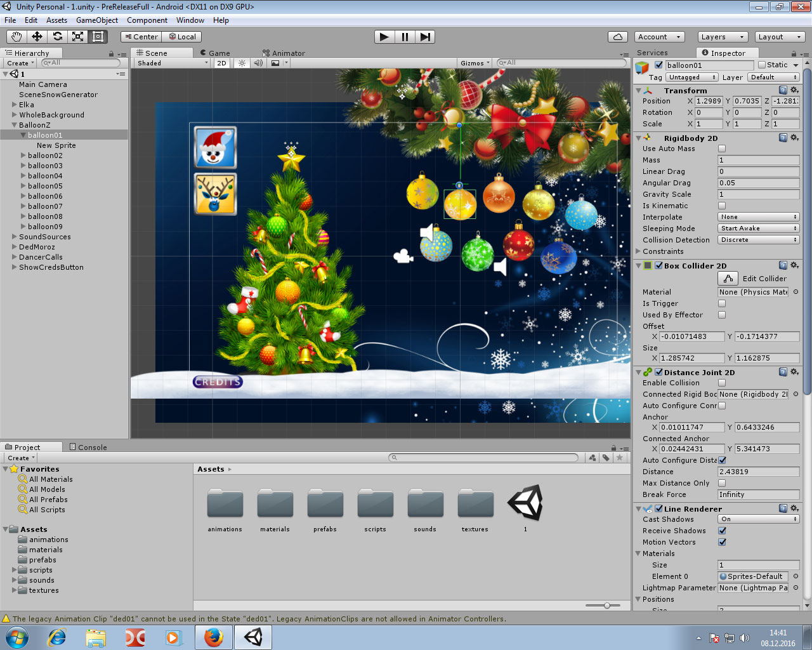Open Sleeping Mode dropdown

click(x=759, y=229)
